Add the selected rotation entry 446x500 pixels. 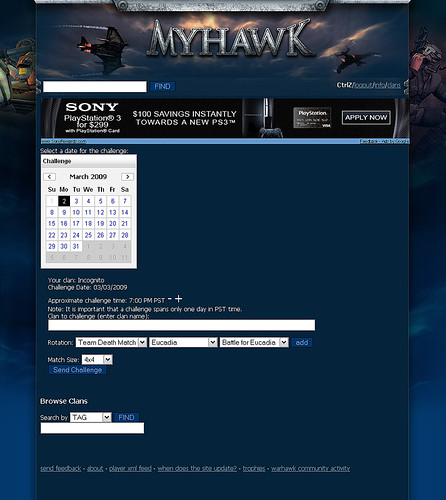point(302,342)
